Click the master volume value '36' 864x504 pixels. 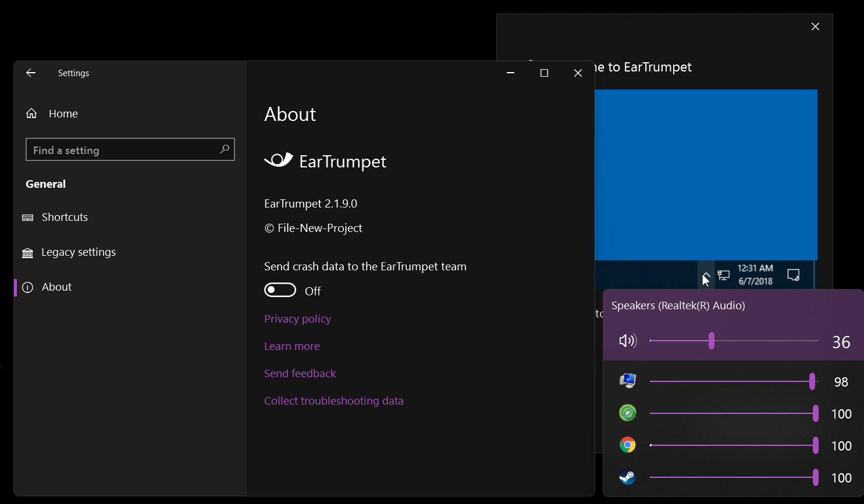coord(841,342)
